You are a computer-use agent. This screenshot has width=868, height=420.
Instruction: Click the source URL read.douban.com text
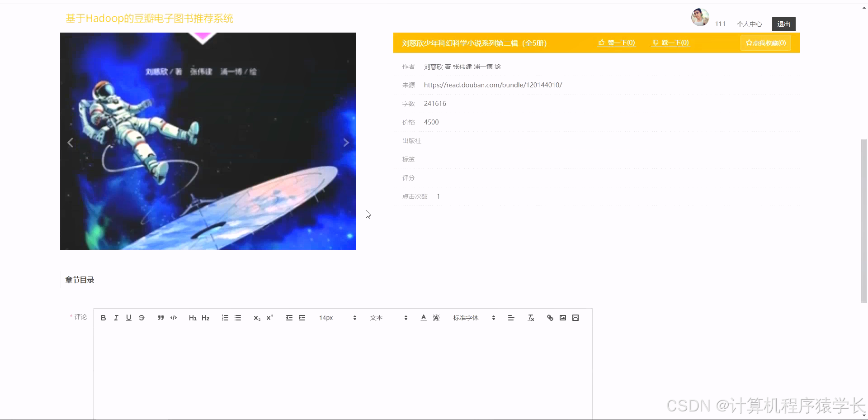[x=493, y=85]
